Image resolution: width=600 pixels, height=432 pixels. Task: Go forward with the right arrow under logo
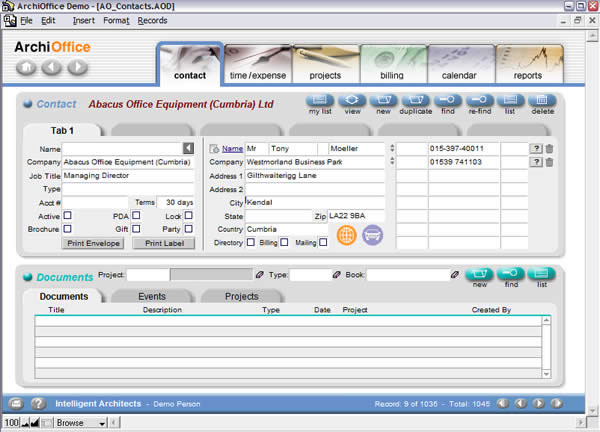(78, 68)
